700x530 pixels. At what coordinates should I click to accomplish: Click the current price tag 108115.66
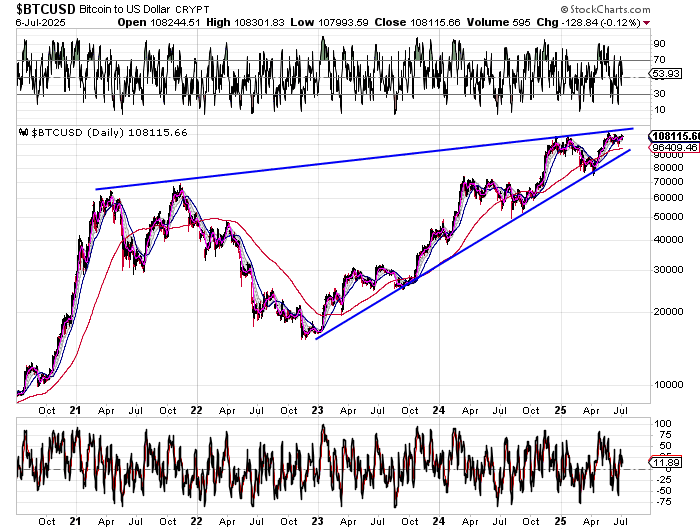point(673,135)
